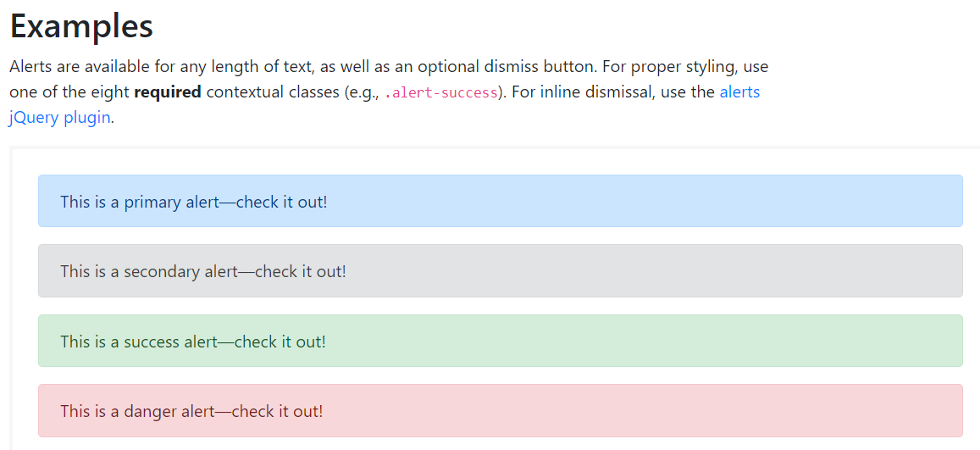Click the "Examples" heading
The height and width of the screenshot is (450, 980).
pyautogui.click(x=81, y=26)
